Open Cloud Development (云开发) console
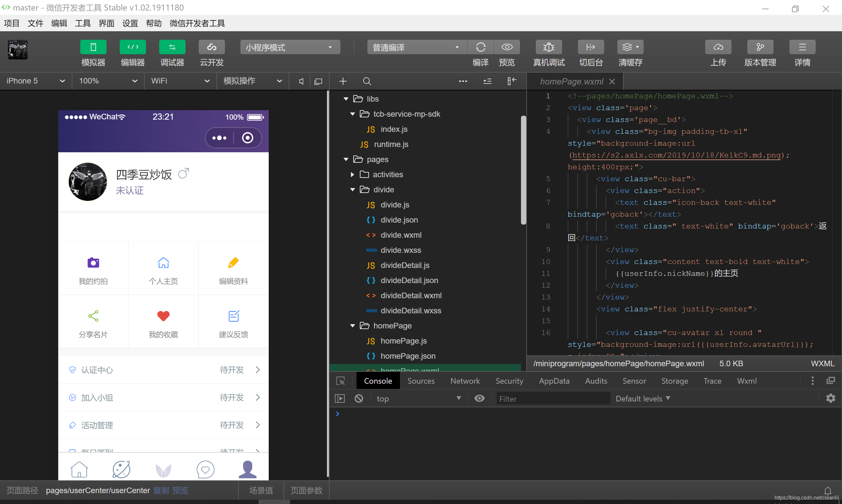 click(211, 47)
